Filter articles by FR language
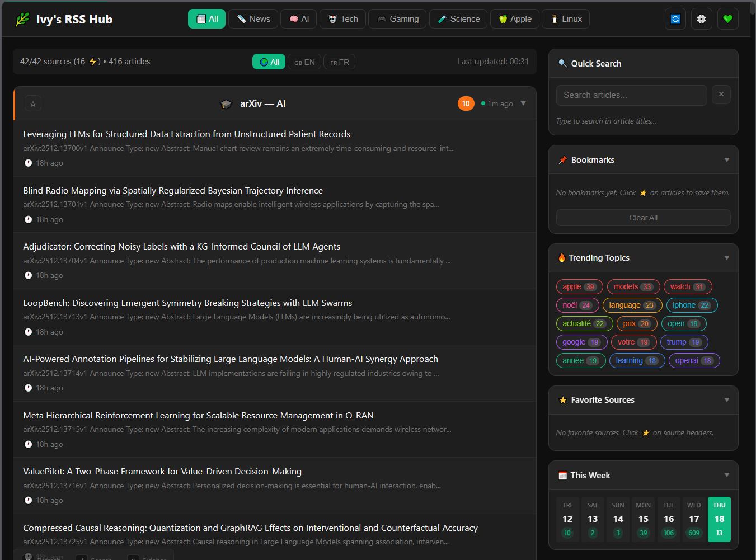The width and height of the screenshot is (756, 560). click(x=339, y=62)
